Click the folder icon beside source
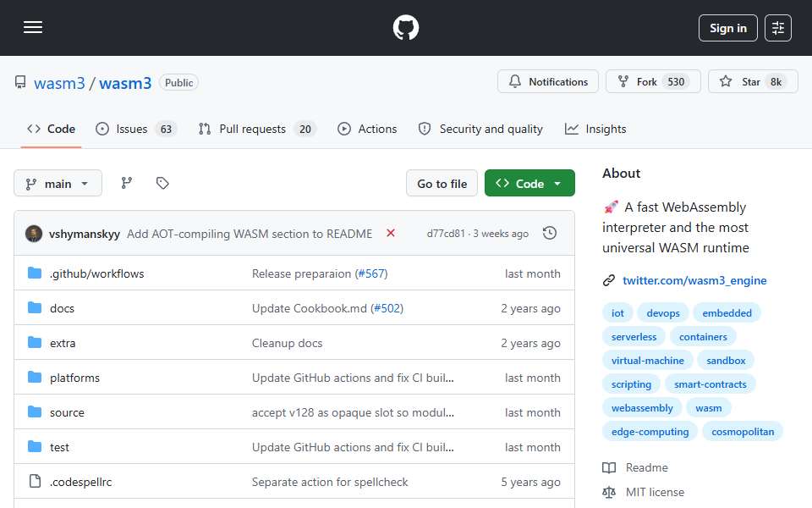The width and height of the screenshot is (812, 508). [x=35, y=412]
